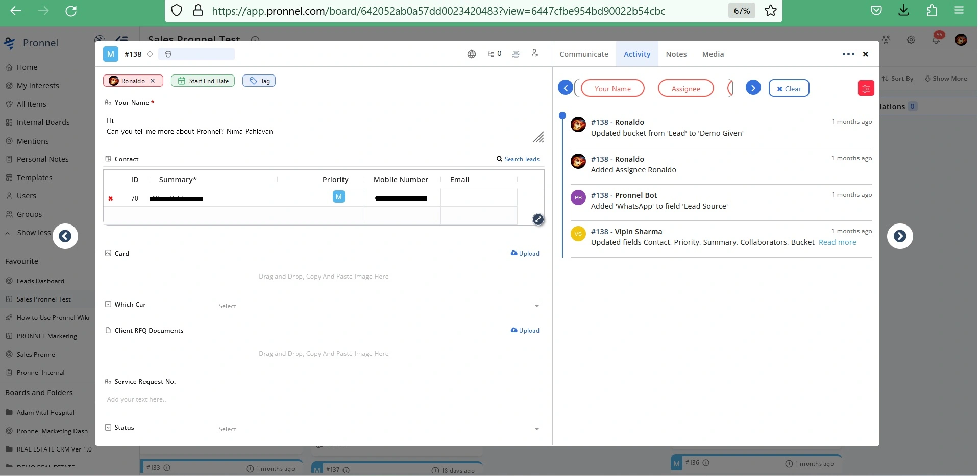Screen dimensions: 980x476
Task: Open the notifications bell icon
Action: point(937,39)
